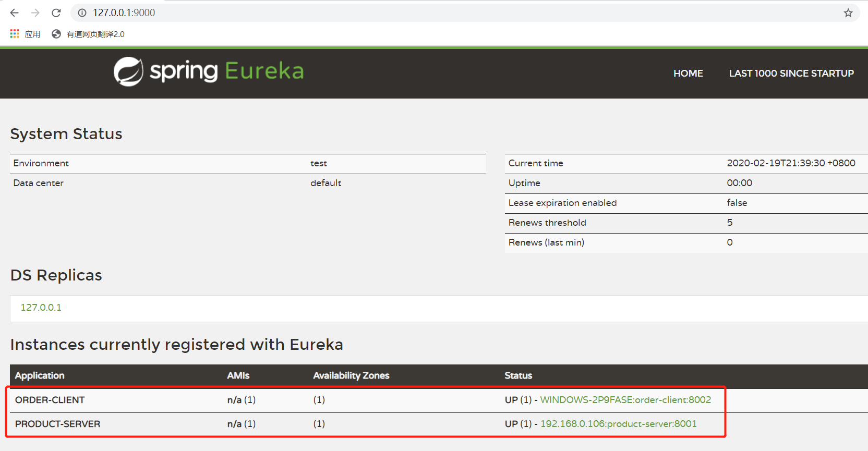Click the n/a (1) AMI cell for ORDER-CLIENT
This screenshot has height=451, width=868.
(x=242, y=400)
